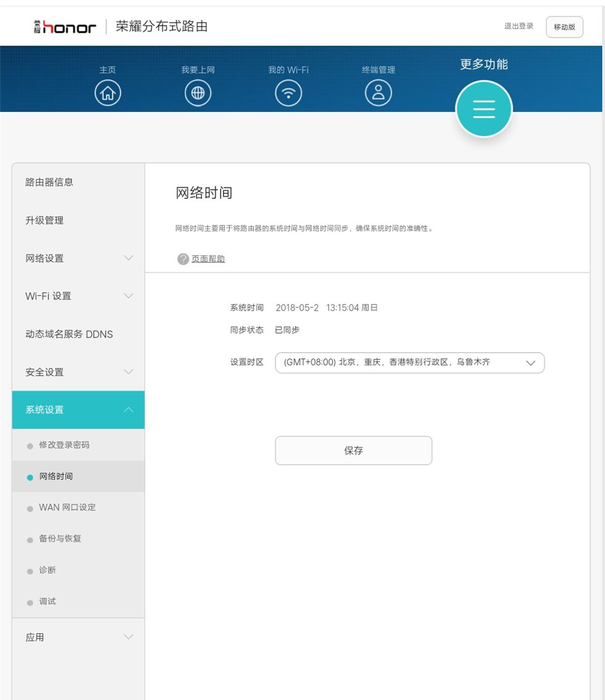Image resolution: width=605 pixels, height=700 pixels.
Task: Open 升级管理 in the sidebar
Action: (44, 221)
